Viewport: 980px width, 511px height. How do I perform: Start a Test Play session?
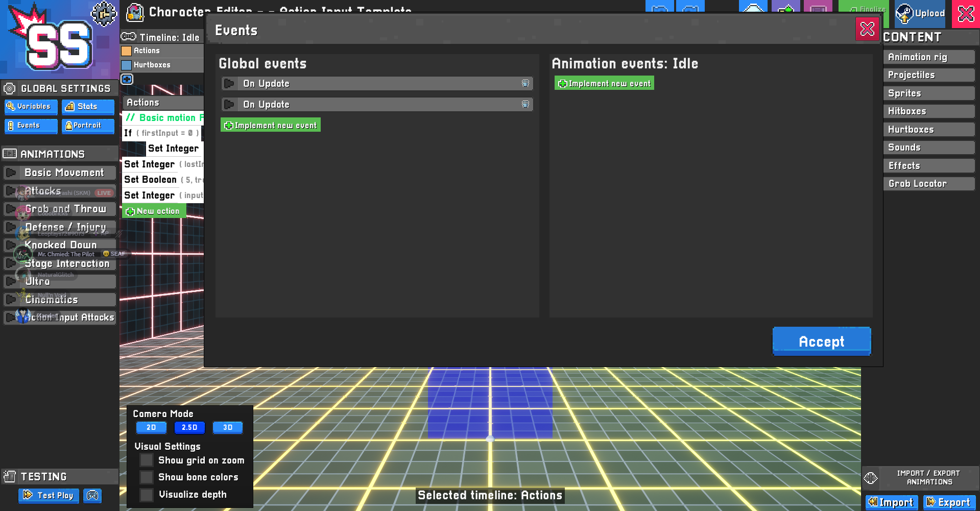point(49,495)
